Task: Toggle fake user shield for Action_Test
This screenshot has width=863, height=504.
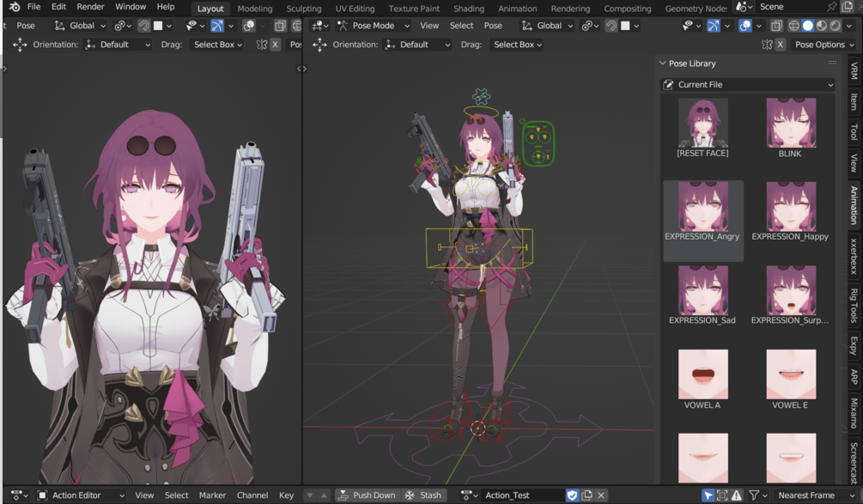Action: (x=573, y=495)
